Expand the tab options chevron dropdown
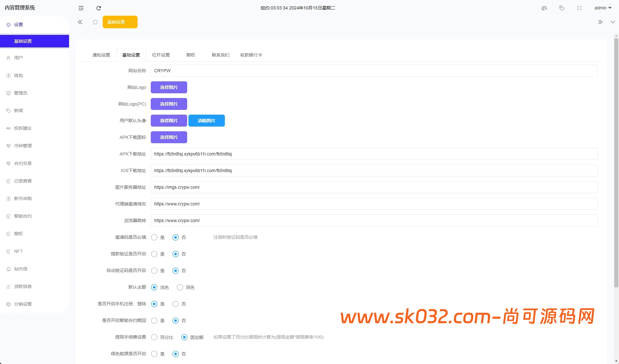619x364 pixels. (613, 22)
